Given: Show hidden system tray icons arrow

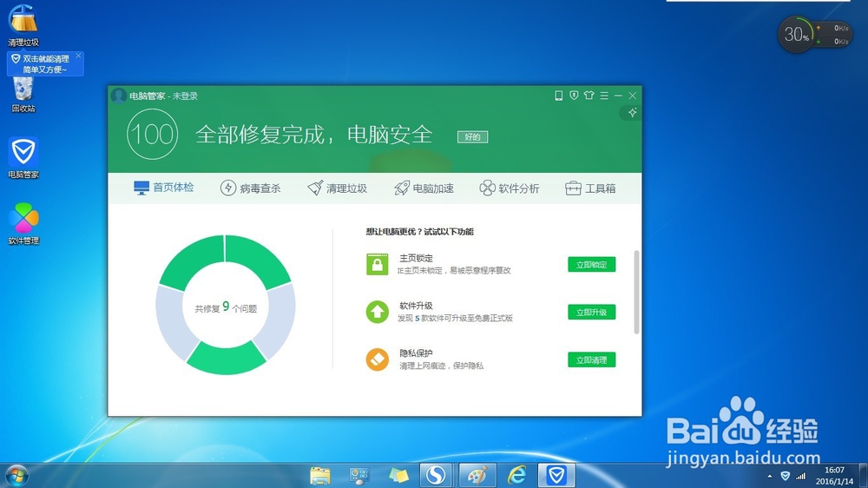Looking at the screenshot, I should pos(769,477).
